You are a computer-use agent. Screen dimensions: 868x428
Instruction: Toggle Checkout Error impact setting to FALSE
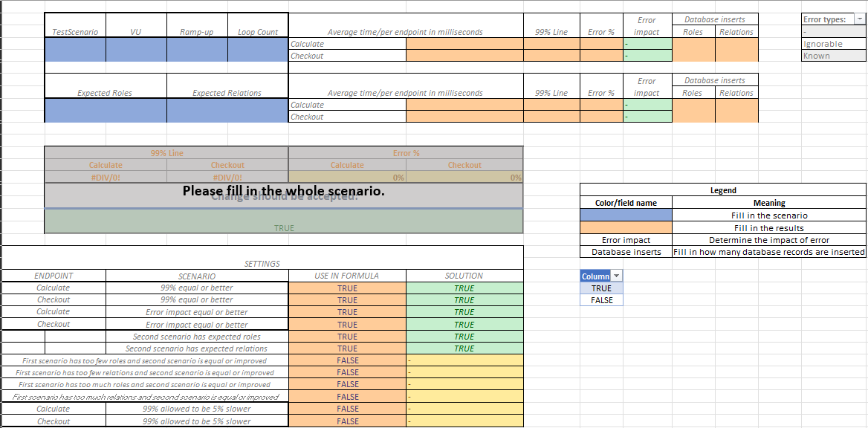tap(347, 324)
